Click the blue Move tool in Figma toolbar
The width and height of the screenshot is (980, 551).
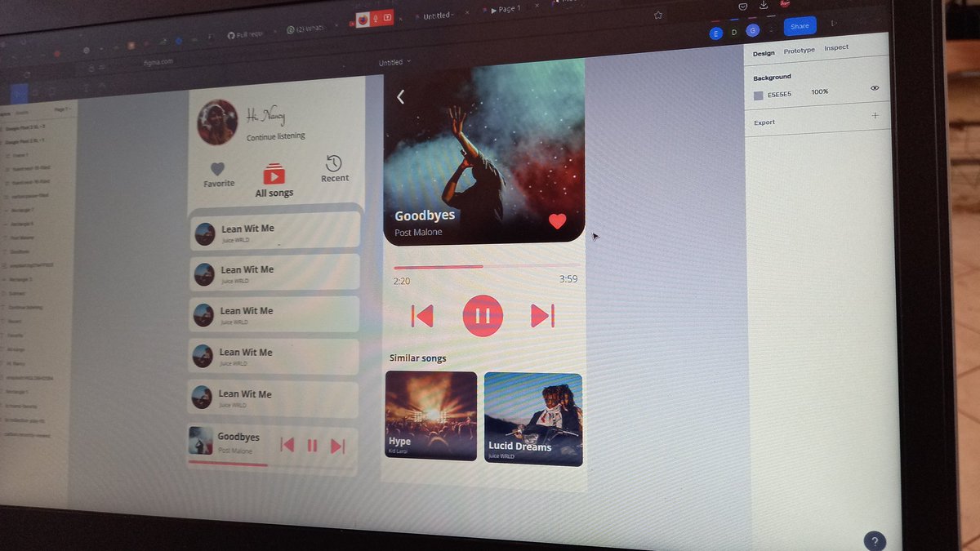21,93
